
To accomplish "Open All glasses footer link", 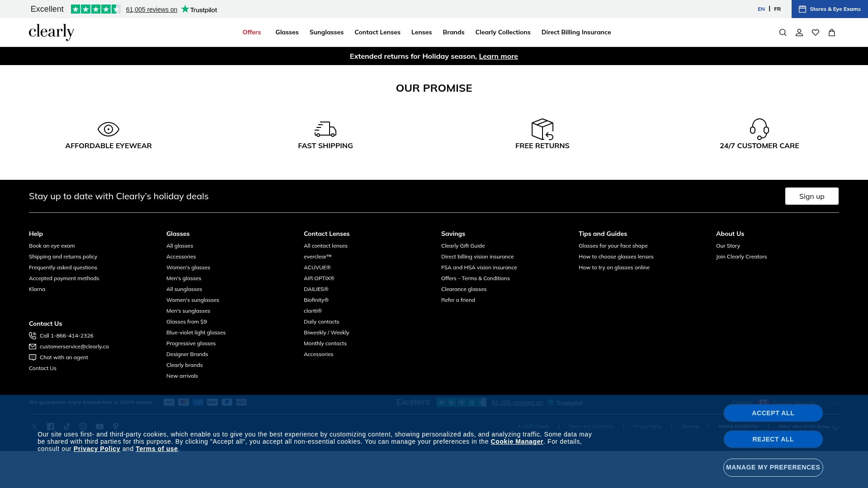I will click(180, 246).
